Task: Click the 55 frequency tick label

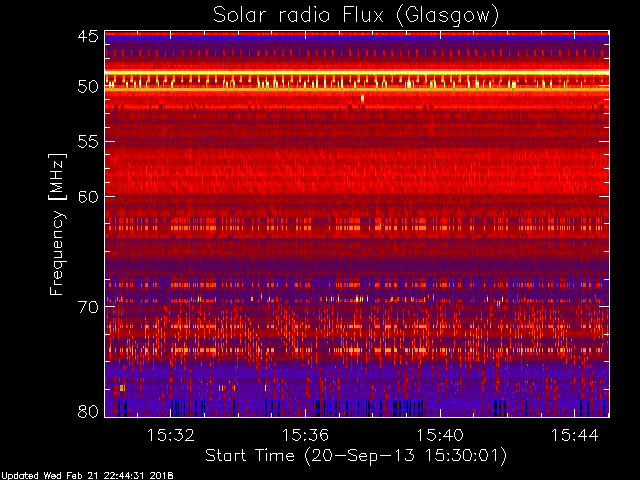Action: [88, 142]
